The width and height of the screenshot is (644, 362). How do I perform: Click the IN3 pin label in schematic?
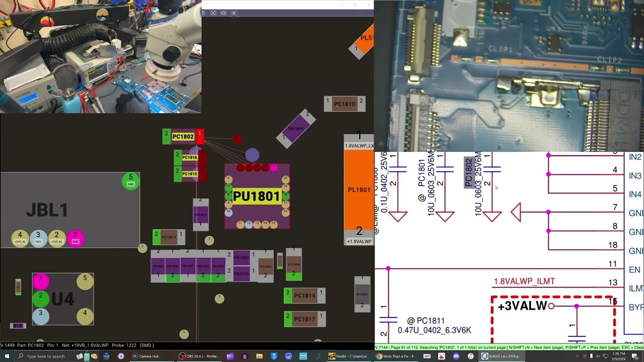pyautogui.click(x=635, y=176)
